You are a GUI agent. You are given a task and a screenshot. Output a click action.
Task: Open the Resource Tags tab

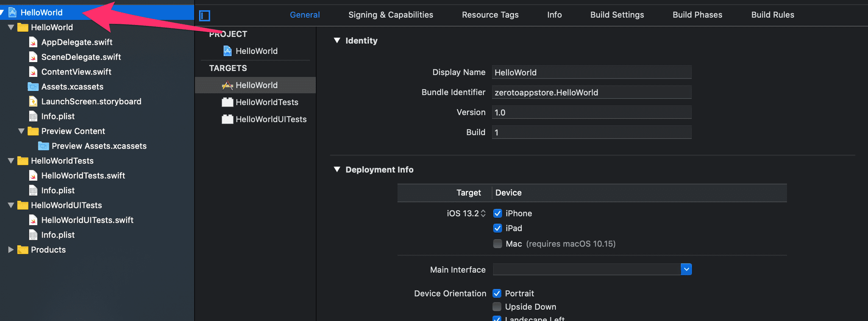coord(490,15)
